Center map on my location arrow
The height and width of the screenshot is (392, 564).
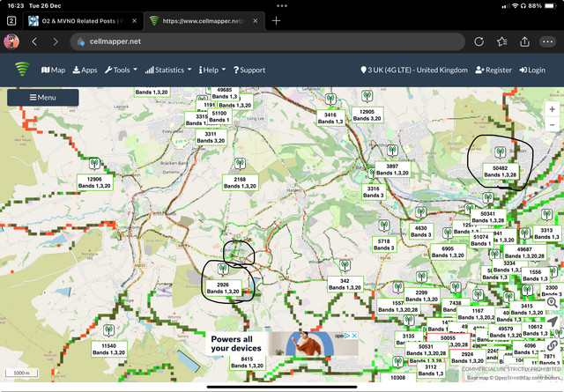553,322
